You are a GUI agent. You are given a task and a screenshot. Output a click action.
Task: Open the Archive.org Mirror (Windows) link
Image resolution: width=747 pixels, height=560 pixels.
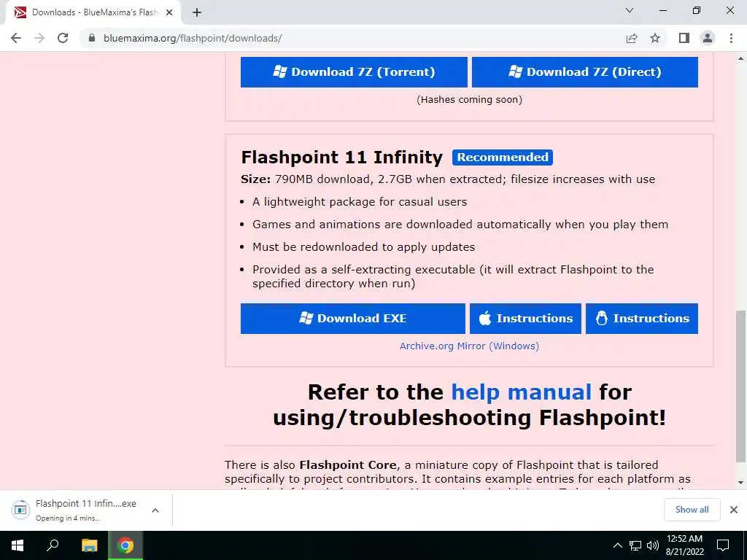click(x=469, y=346)
